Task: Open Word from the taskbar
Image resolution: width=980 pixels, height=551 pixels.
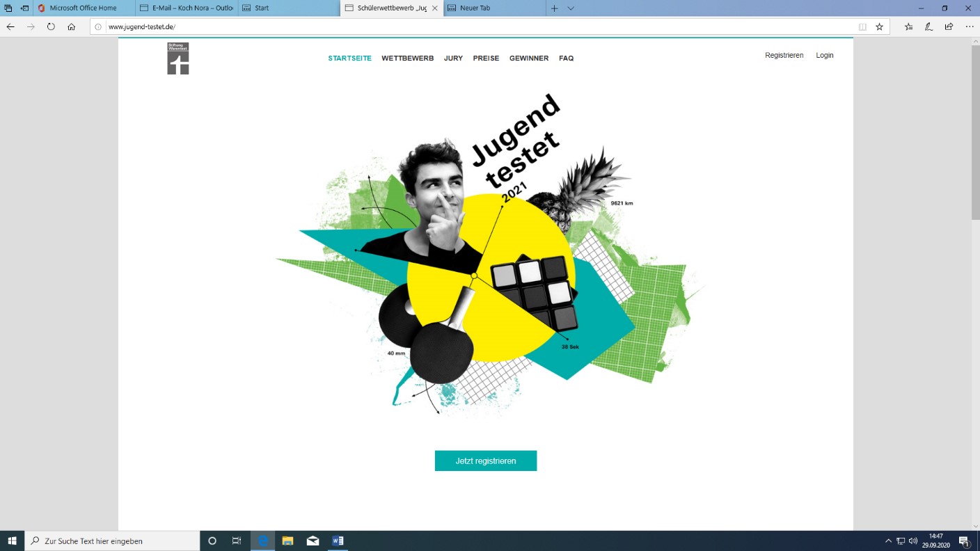Action: (338, 541)
